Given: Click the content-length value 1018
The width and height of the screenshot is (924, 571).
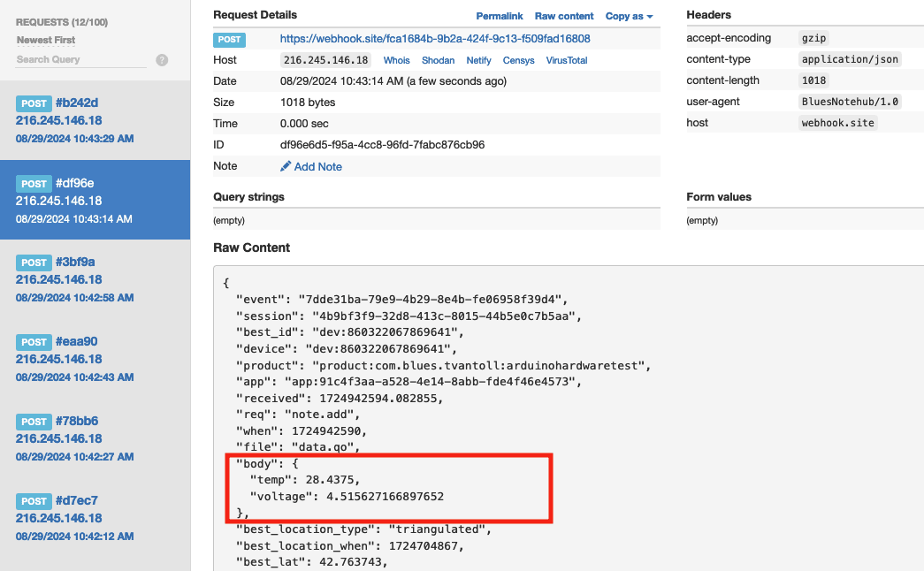Looking at the screenshot, I should [813, 80].
